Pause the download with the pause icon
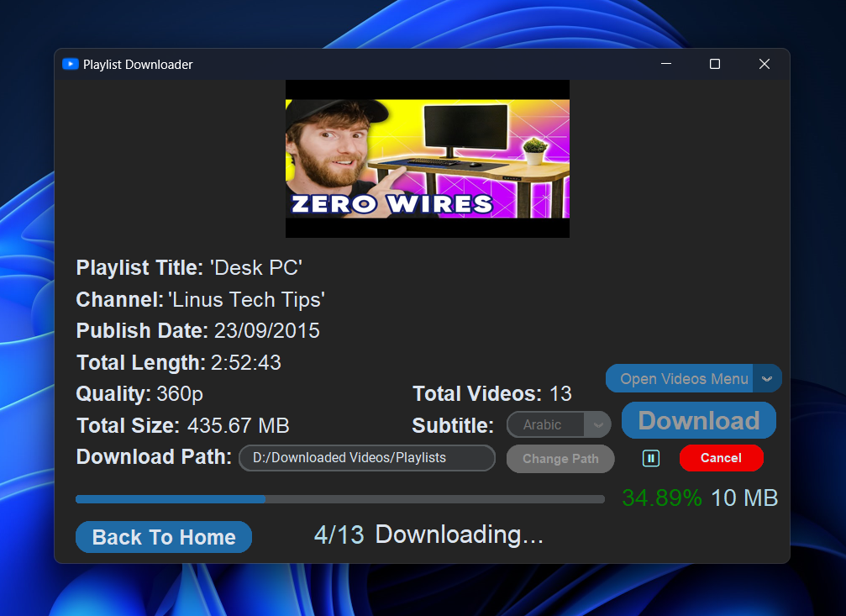Screen dimensions: 846x616 (x=651, y=458)
